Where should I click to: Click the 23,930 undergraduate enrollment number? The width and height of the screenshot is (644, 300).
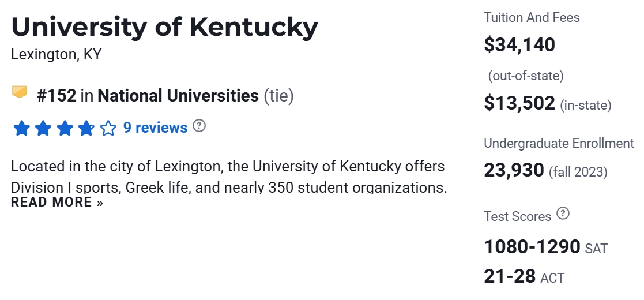tap(514, 170)
